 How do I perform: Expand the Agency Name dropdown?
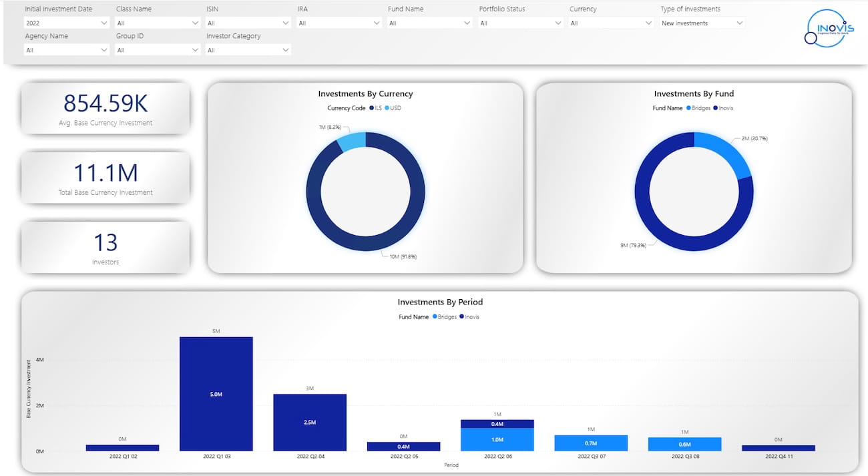(x=66, y=50)
